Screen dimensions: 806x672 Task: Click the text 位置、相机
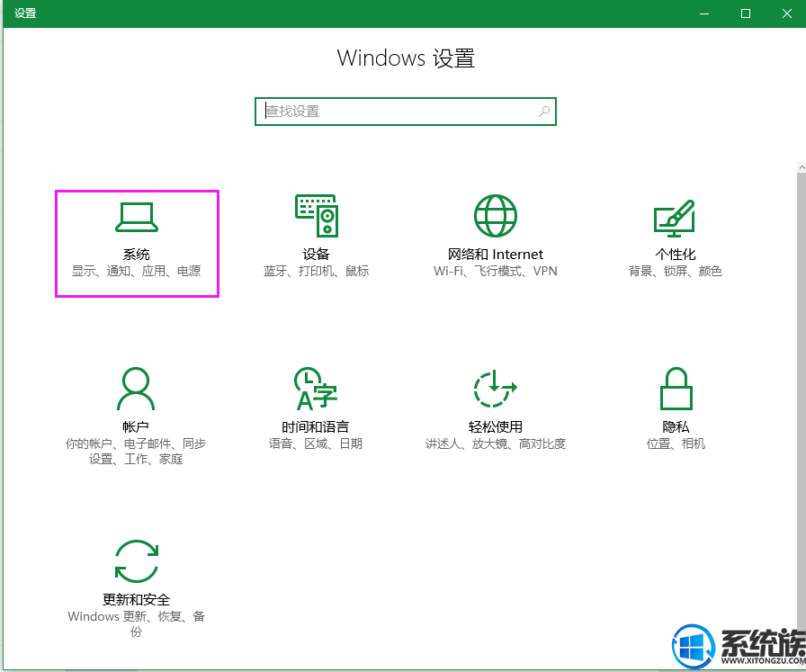click(676, 444)
